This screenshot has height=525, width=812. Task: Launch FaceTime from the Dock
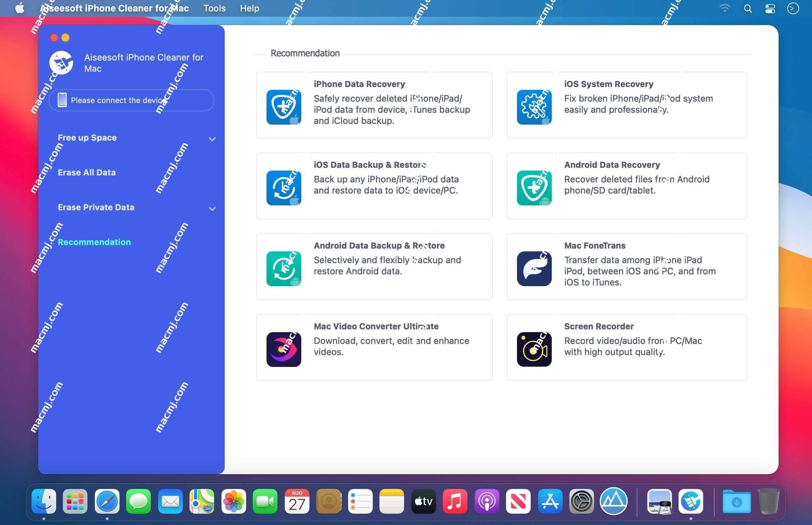[x=265, y=501]
